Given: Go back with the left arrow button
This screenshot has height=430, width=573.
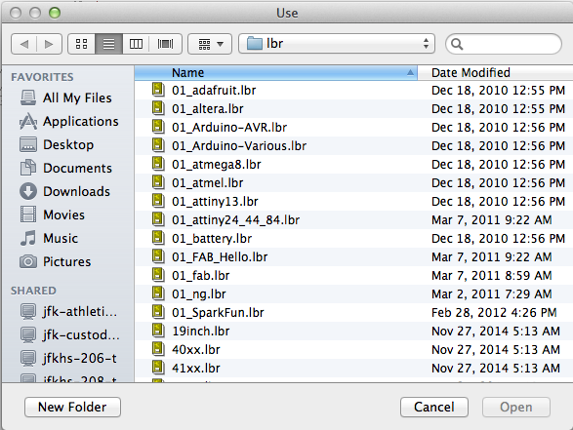Looking at the screenshot, I should (24, 44).
